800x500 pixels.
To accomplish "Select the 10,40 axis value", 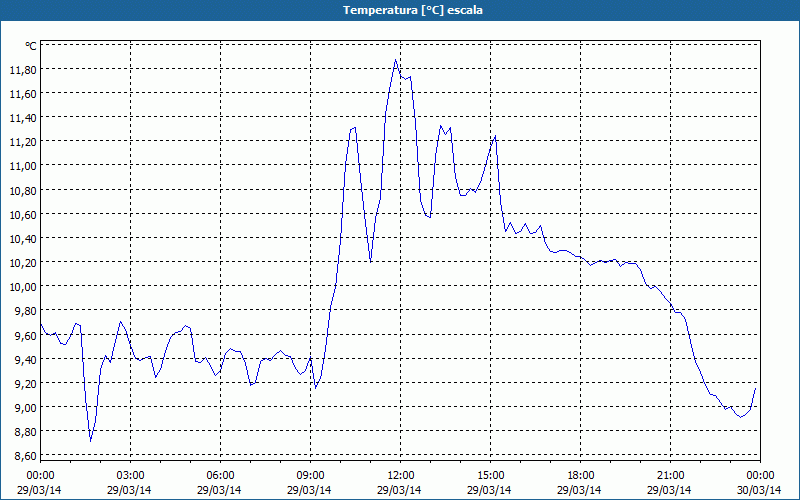I will tap(23, 238).
